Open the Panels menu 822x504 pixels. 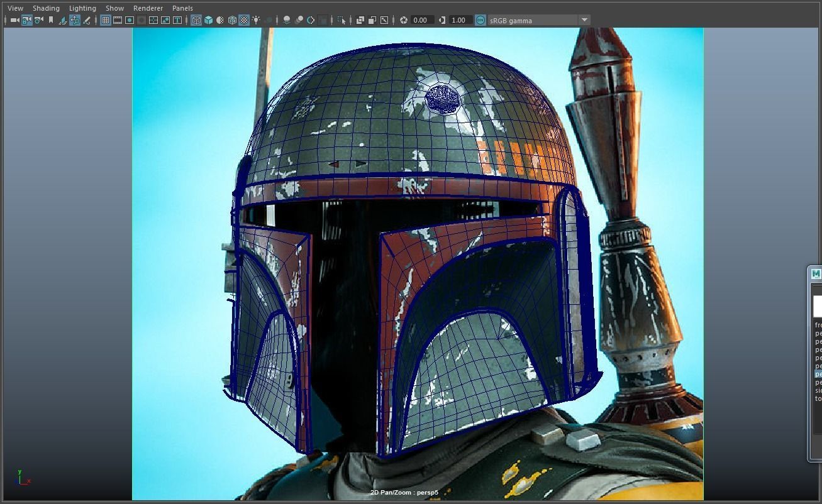pyautogui.click(x=182, y=8)
